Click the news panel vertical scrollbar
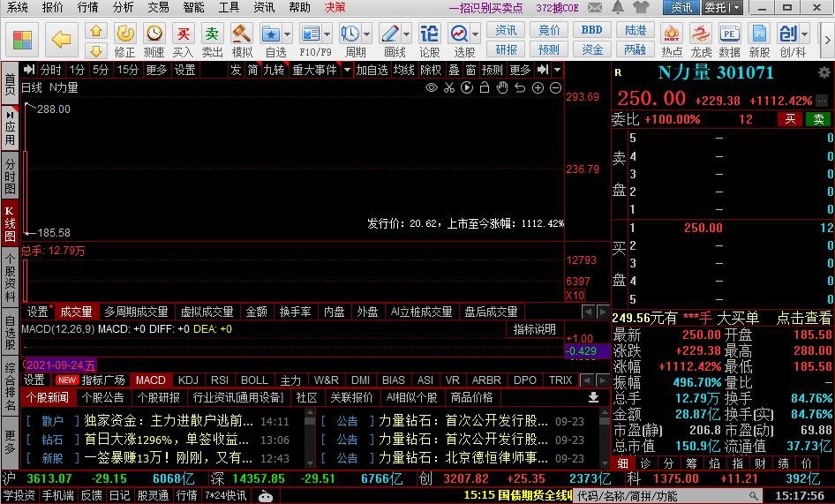The height and width of the screenshot is (504, 835). [x=310, y=437]
